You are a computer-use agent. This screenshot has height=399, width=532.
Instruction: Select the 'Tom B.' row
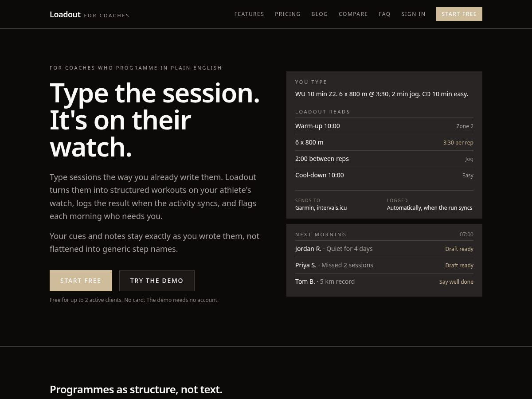[384, 282]
